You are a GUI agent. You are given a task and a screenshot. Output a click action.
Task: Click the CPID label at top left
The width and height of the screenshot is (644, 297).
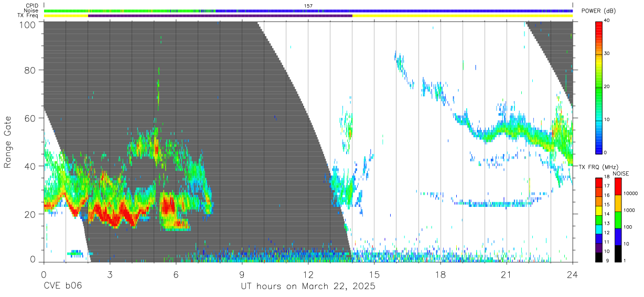31,6
